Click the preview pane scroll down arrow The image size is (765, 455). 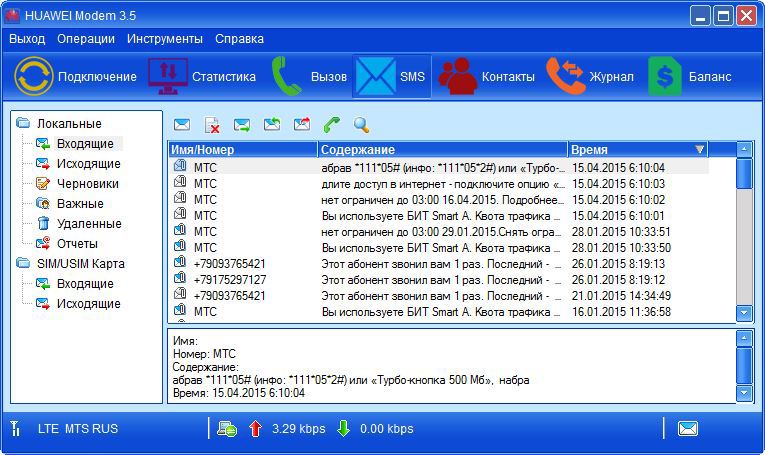(x=744, y=393)
